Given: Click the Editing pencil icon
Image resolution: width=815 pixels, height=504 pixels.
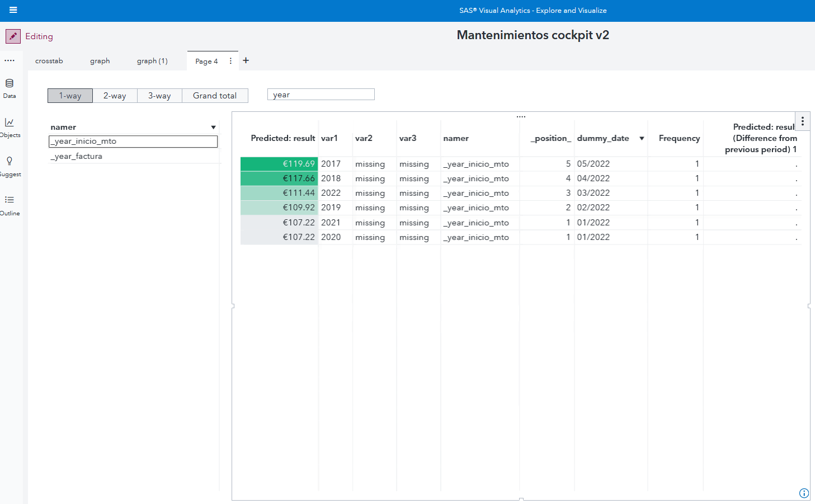Looking at the screenshot, I should [12, 36].
